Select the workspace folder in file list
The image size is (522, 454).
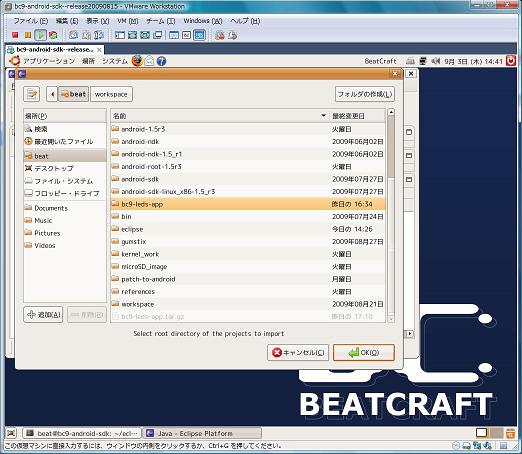[248, 304]
